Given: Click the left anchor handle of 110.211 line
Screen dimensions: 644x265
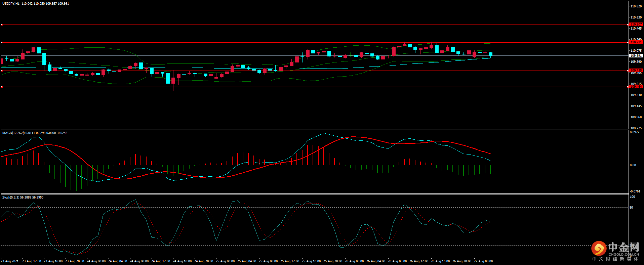Looking at the screenshot, I should 2,43.
